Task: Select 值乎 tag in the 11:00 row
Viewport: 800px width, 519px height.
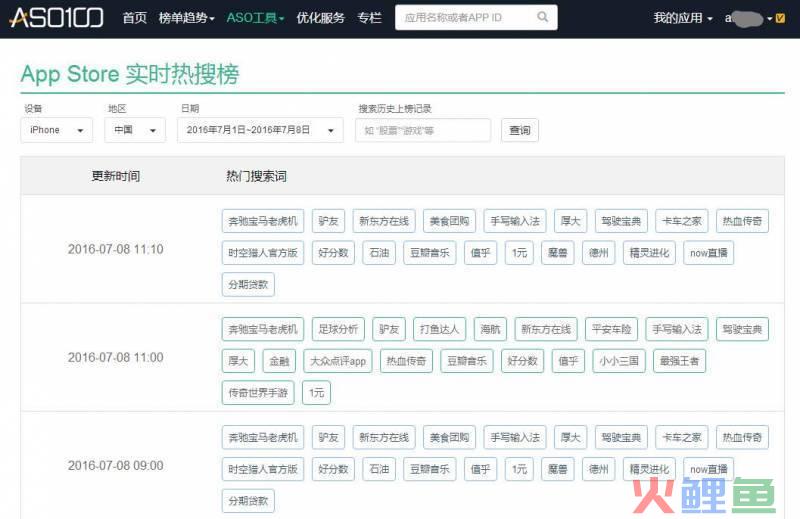Action: pyautogui.click(x=568, y=361)
